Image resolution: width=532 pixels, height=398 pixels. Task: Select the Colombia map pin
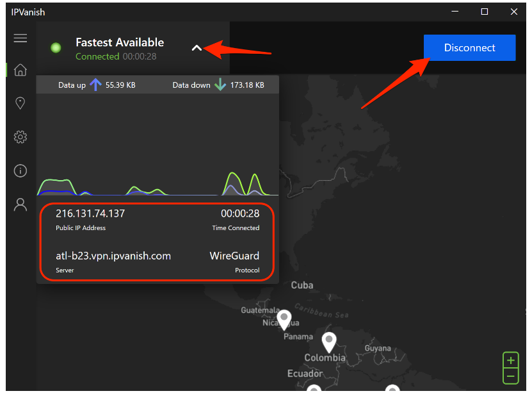[x=329, y=342]
